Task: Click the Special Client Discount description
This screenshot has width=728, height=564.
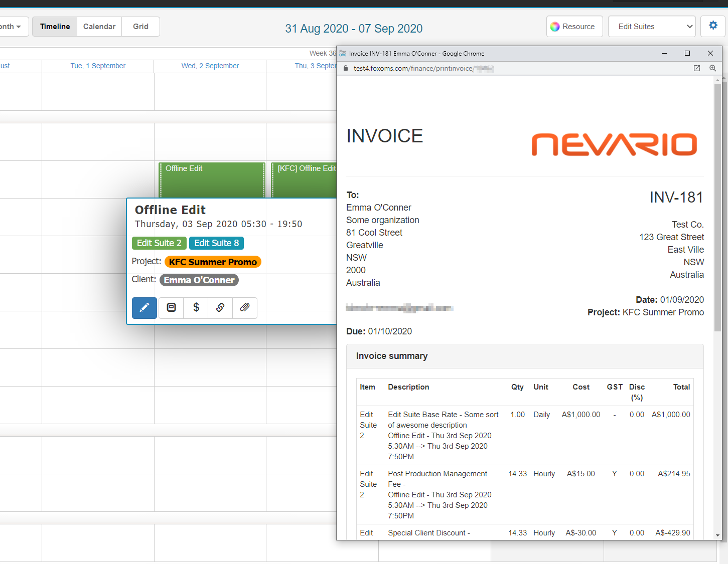Action: (429, 533)
